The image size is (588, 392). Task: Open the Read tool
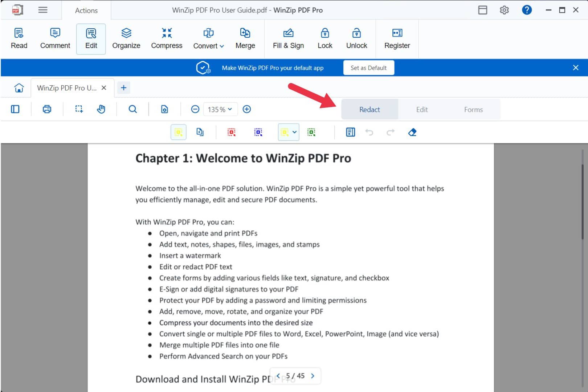(x=19, y=38)
